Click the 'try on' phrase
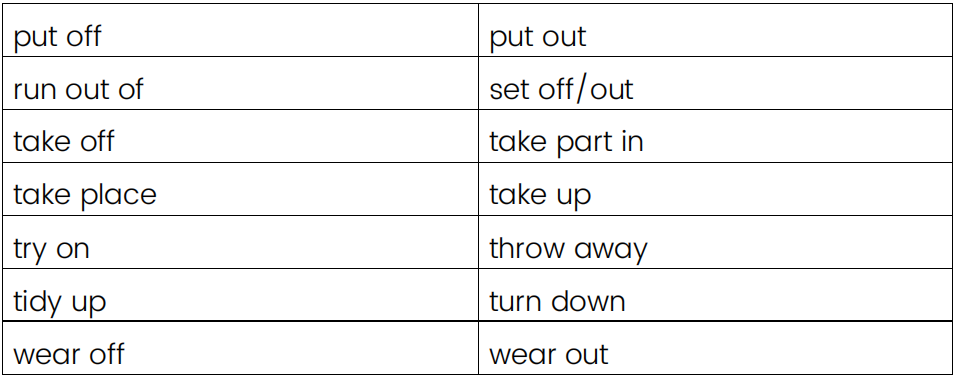957x376 pixels. [x=51, y=250]
